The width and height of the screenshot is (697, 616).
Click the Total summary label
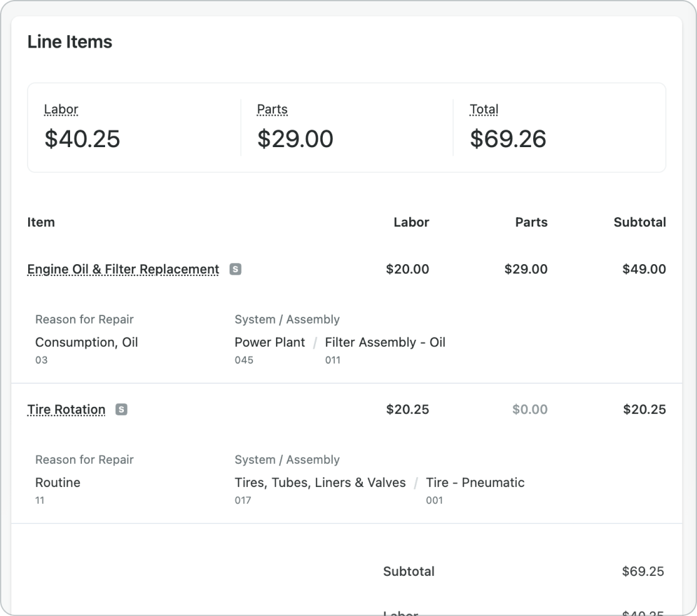point(484,109)
